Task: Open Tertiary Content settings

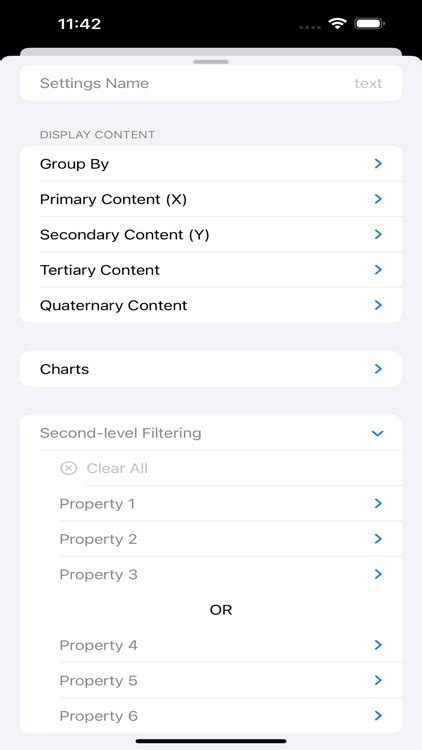Action: click(211, 270)
